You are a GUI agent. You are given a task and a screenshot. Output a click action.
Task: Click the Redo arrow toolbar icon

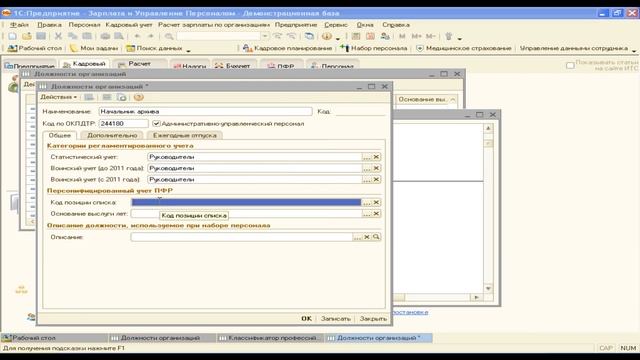[x=150, y=36]
